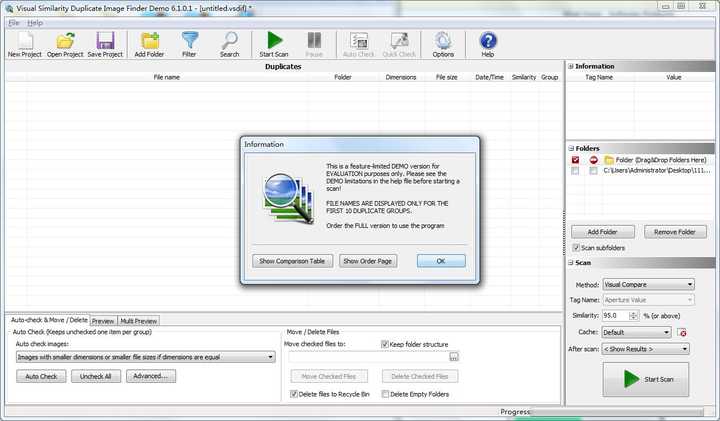
Task: Click the Remove Folder button
Action: tap(675, 232)
